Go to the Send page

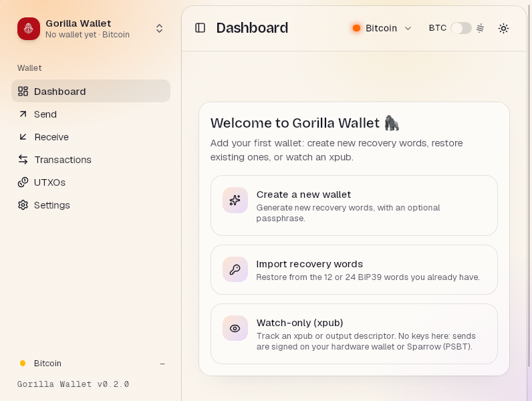coord(91,114)
